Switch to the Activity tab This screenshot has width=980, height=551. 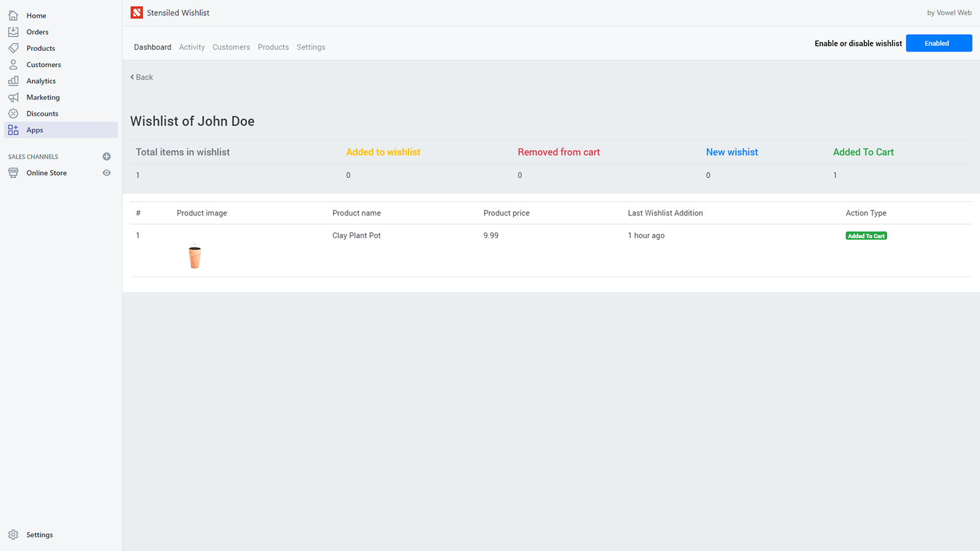click(x=192, y=47)
